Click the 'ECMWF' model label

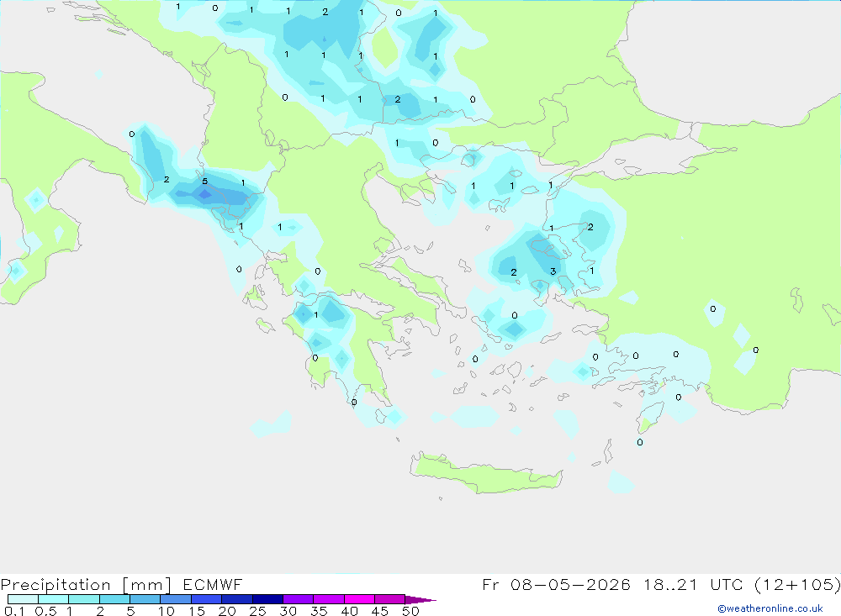pyautogui.click(x=213, y=584)
